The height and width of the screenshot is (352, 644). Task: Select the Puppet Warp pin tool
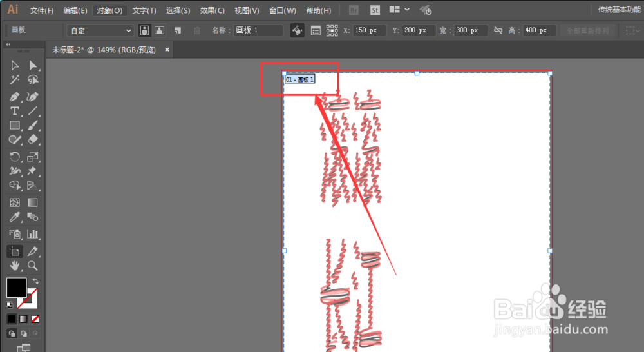(x=32, y=171)
